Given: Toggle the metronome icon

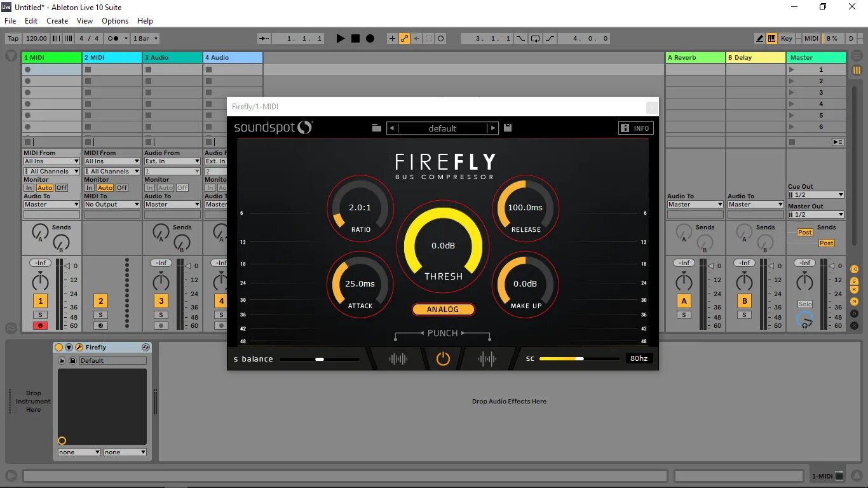Looking at the screenshot, I should (x=113, y=39).
